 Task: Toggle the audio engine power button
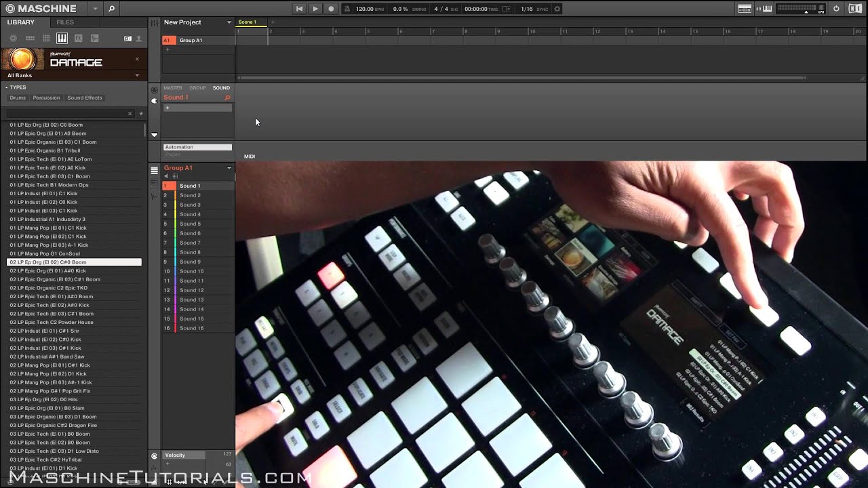coord(836,9)
